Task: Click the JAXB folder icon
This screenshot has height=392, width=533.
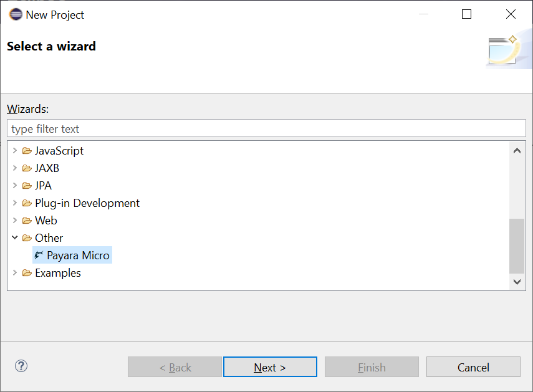Action: pos(27,168)
